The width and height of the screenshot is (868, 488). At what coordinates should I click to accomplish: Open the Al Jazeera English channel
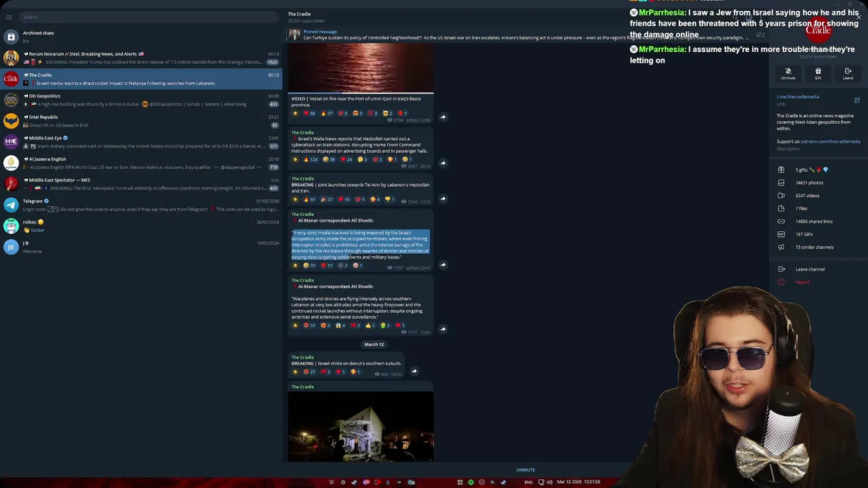coord(141,163)
